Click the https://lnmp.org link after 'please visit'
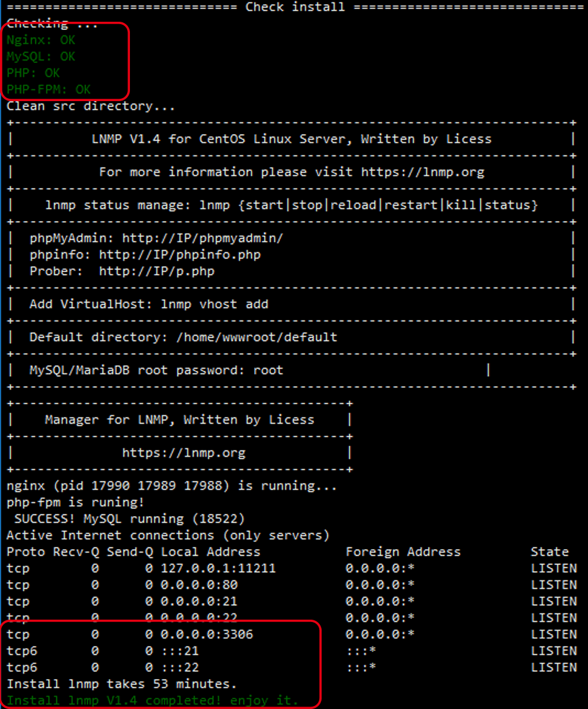The image size is (588, 709). [x=422, y=172]
